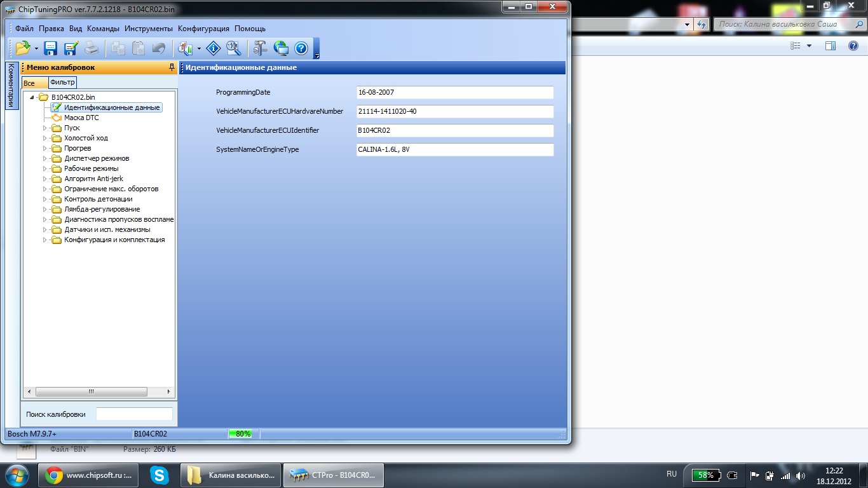Viewport: 868px width, 488px height.
Task: Select Конфигурация и комплектация folder
Action: [114, 240]
